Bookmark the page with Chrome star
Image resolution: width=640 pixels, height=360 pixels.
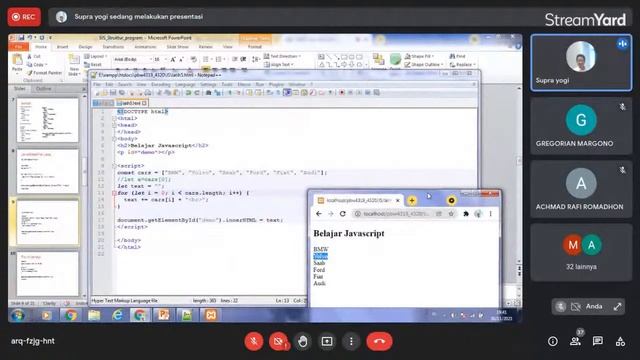point(451,214)
